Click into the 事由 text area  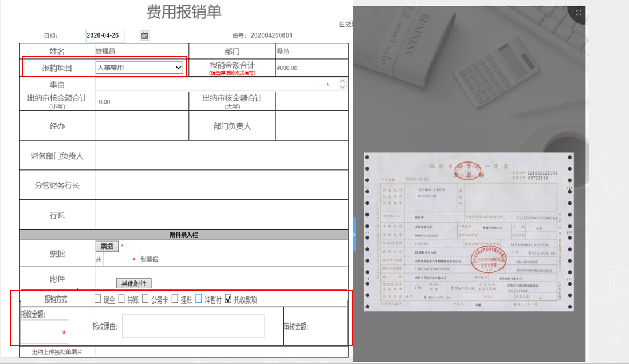coord(212,84)
